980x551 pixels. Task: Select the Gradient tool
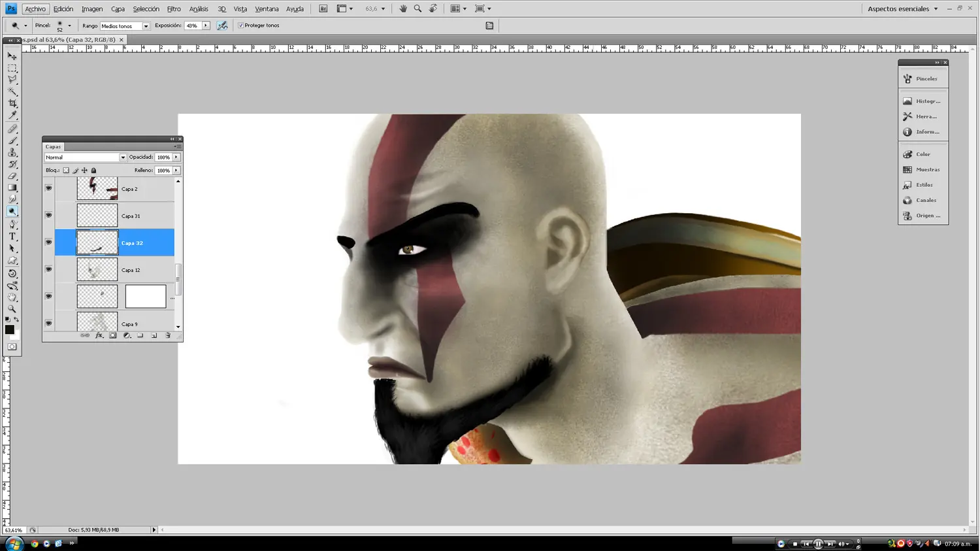point(12,188)
